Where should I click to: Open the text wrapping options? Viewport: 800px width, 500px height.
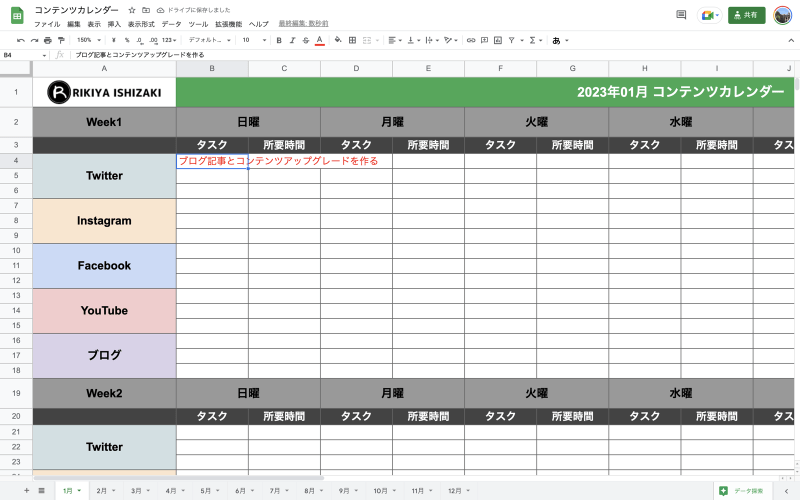click(x=432, y=40)
